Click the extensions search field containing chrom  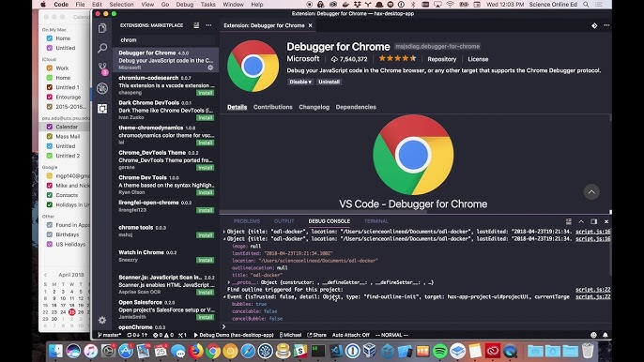[x=166, y=40]
